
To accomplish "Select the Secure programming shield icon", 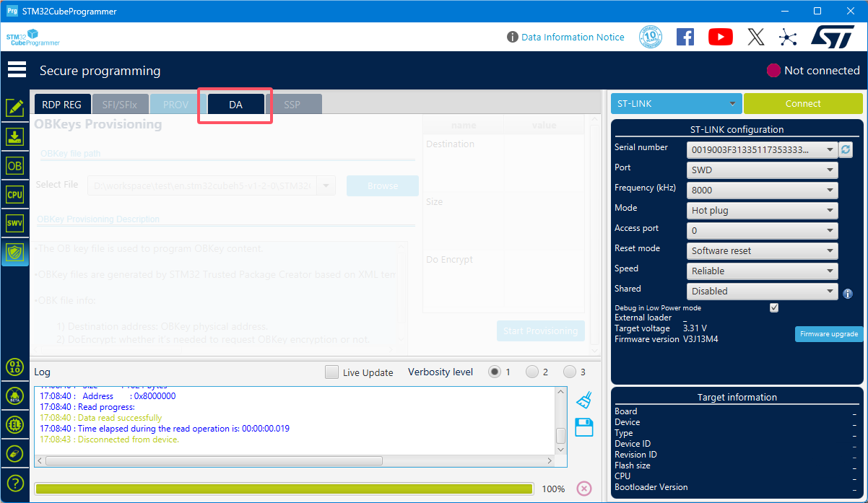I will [14, 252].
